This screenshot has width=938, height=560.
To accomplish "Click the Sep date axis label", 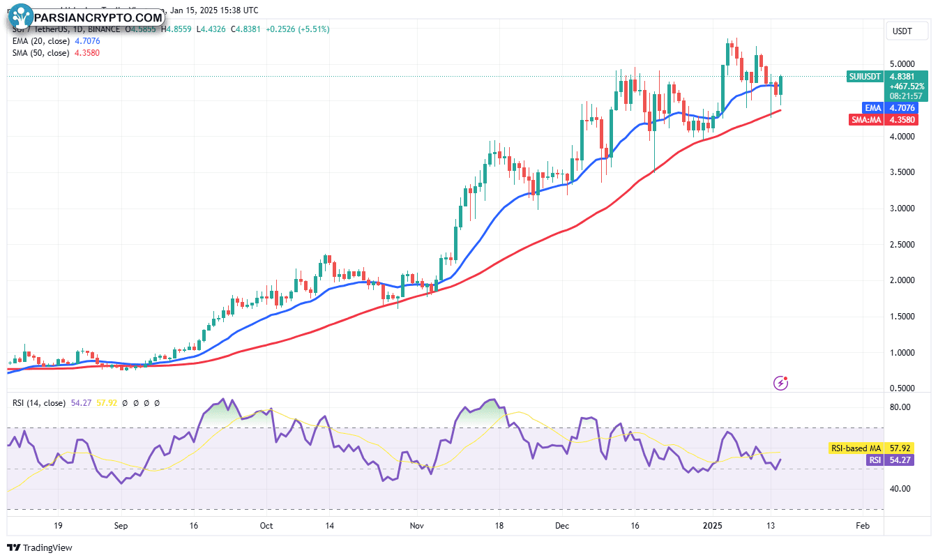I will (x=120, y=526).
